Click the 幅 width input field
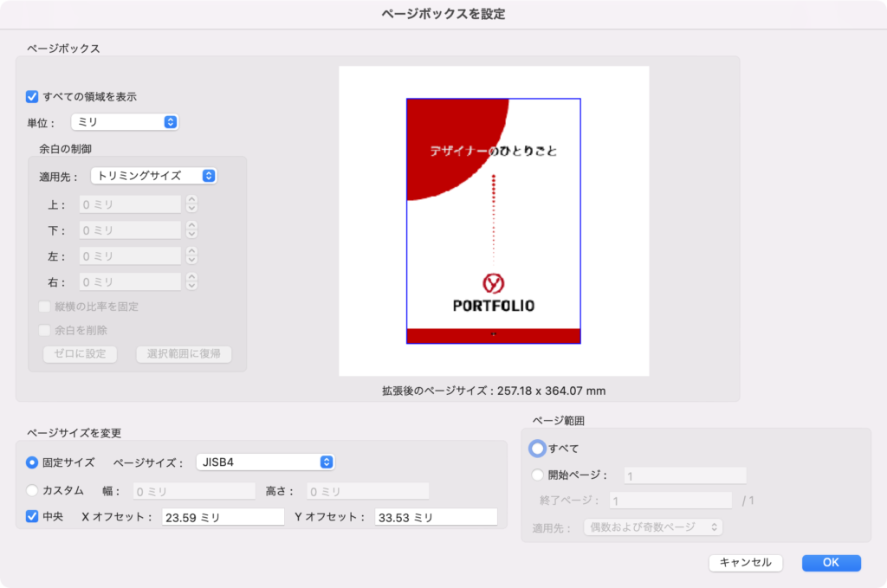The width and height of the screenshot is (887, 588). (194, 491)
